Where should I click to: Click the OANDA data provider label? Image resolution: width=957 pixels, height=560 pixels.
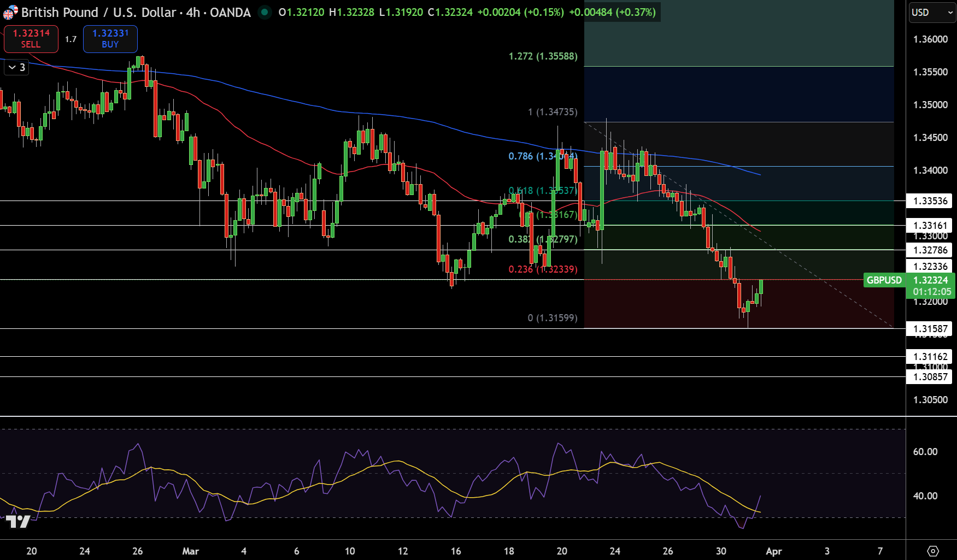230,12
